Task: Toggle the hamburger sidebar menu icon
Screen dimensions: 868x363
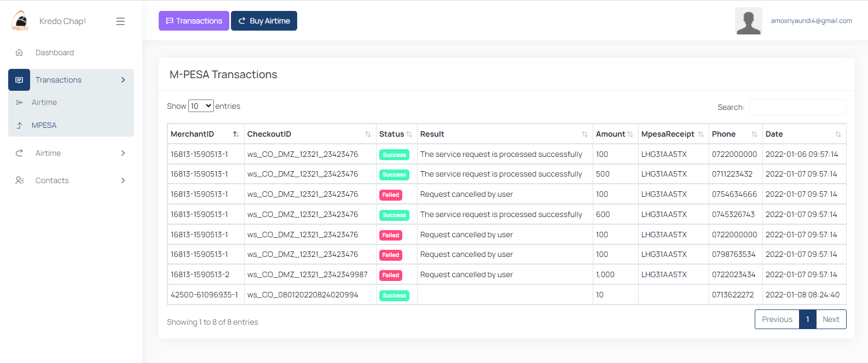Action: [x=120, y=21]
